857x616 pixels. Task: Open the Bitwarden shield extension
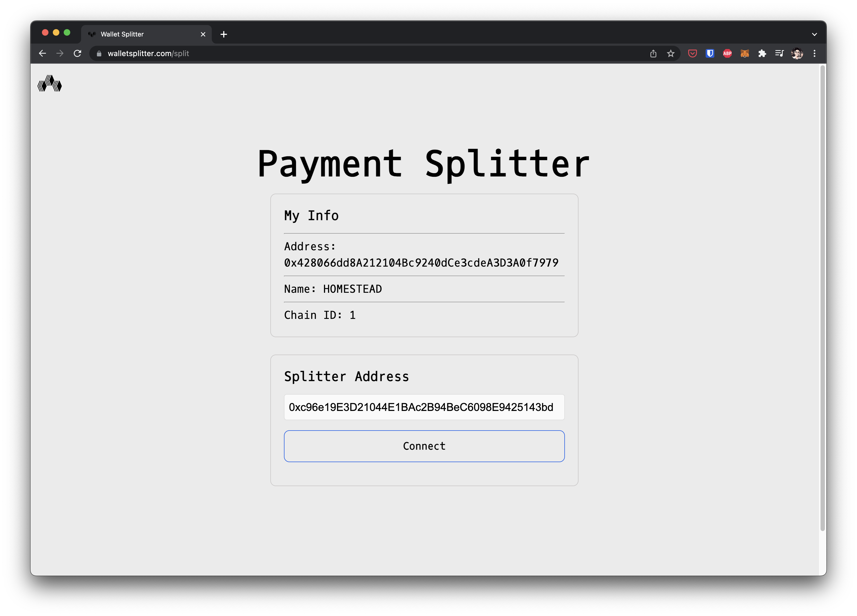pyautogui.click(x=710, y=53)
